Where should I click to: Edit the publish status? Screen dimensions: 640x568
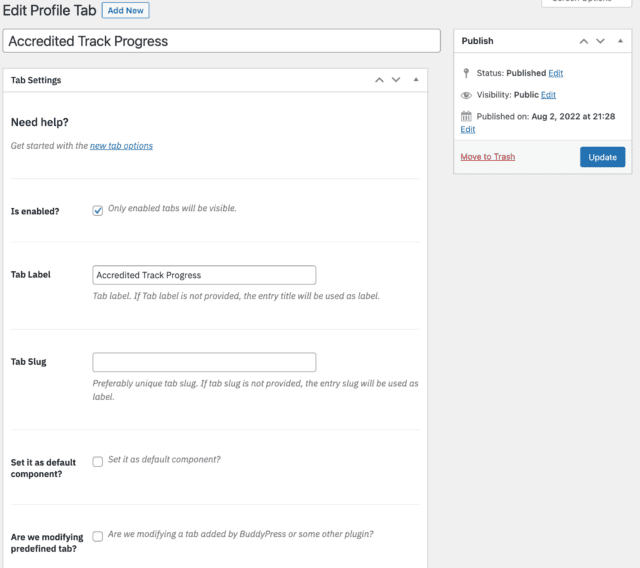pos(556,73)
